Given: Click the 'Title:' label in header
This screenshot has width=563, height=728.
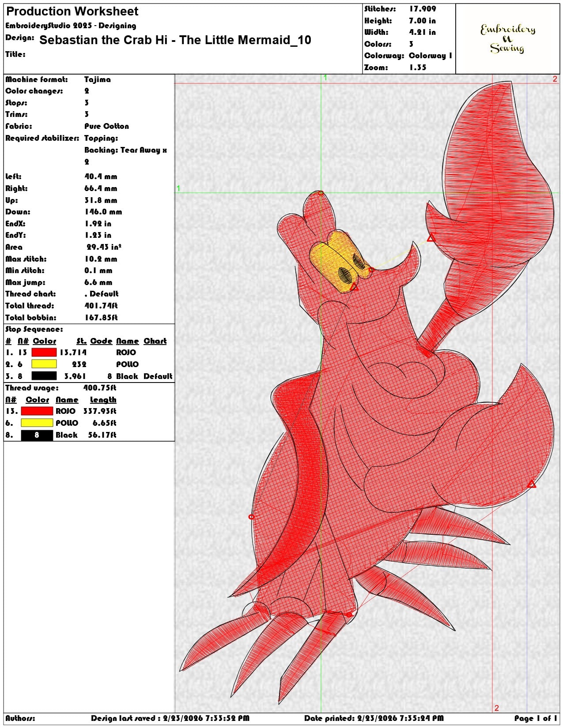Looking at the screenshot, I should click(x=15, y=54).
